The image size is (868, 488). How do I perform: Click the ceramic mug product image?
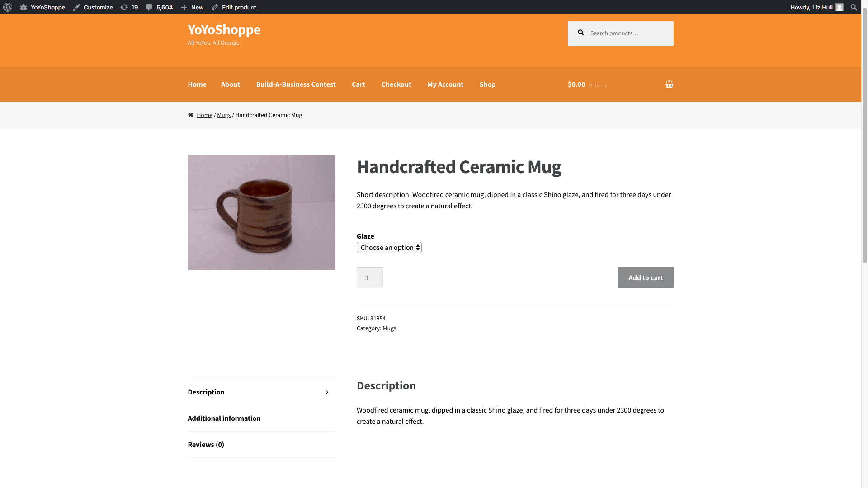261,212
